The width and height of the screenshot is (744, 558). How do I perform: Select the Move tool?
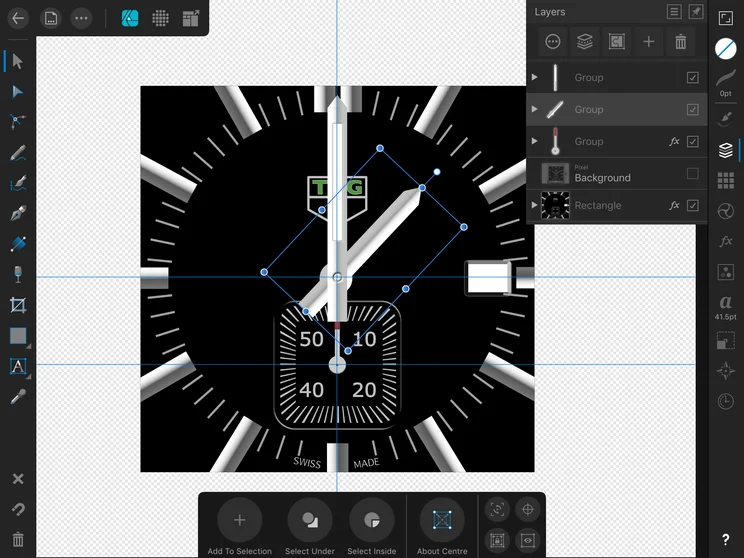click(x=18, y=61)
